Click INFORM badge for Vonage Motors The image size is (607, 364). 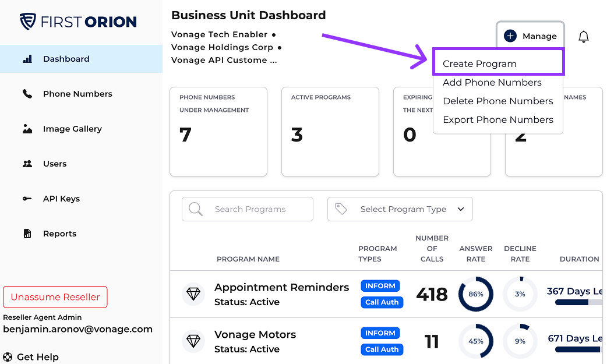pyautogui.click(x=380, y=333)
